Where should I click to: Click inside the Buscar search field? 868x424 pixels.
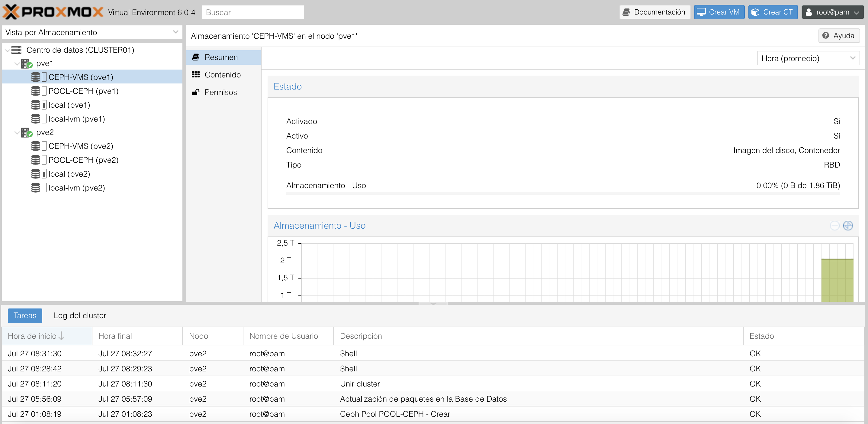(x=253, y=12)
